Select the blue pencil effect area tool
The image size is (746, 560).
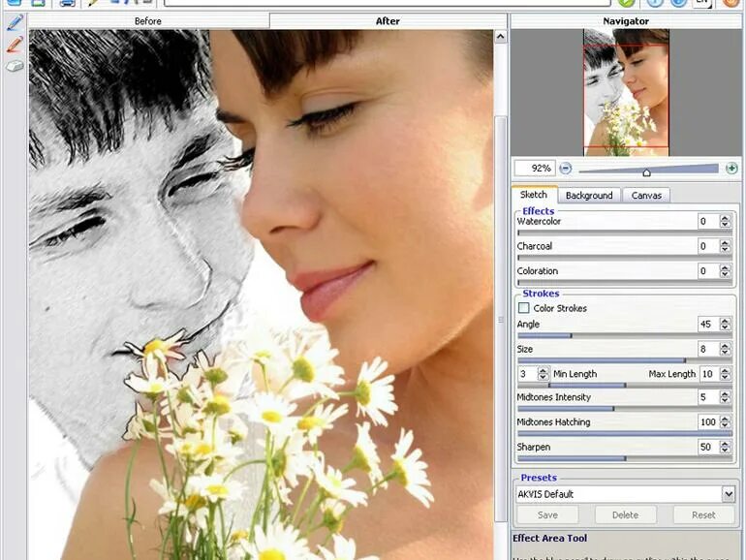point(15,22)
